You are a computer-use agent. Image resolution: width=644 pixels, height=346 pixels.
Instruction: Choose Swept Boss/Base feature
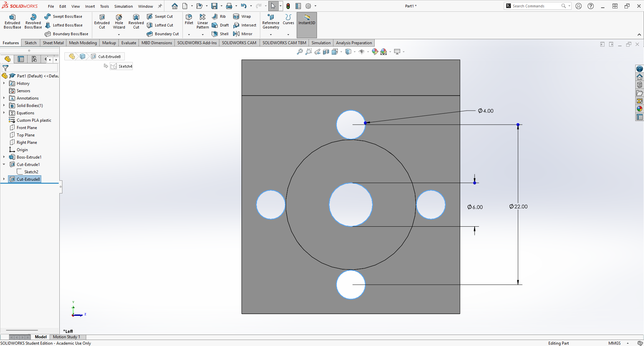[63, 16]
